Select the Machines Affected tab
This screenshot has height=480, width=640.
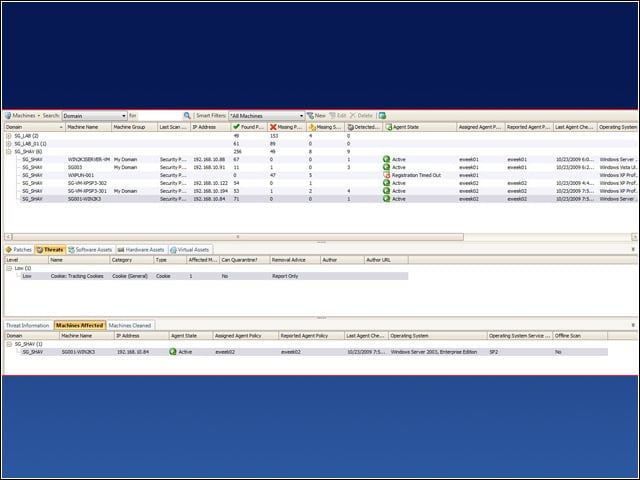click(x=80, y=326)
